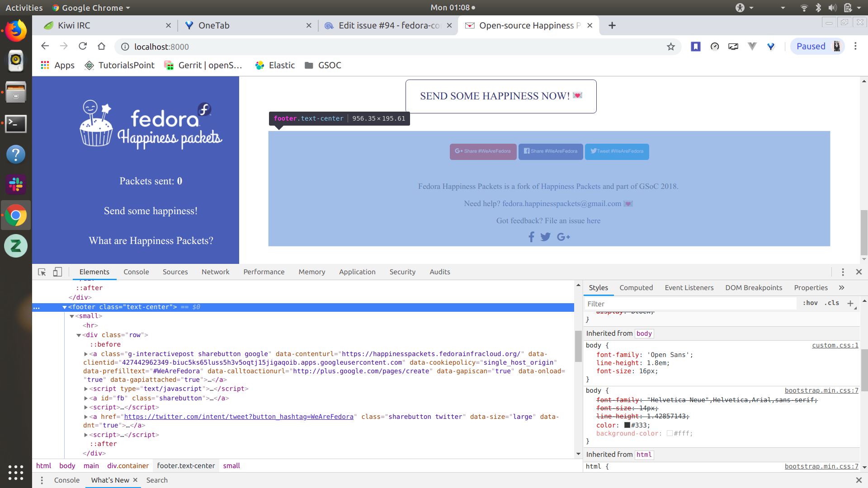Open the Paused profile button
The height and width of the screenshot is (488, 868).
click(x=817, y=46)
